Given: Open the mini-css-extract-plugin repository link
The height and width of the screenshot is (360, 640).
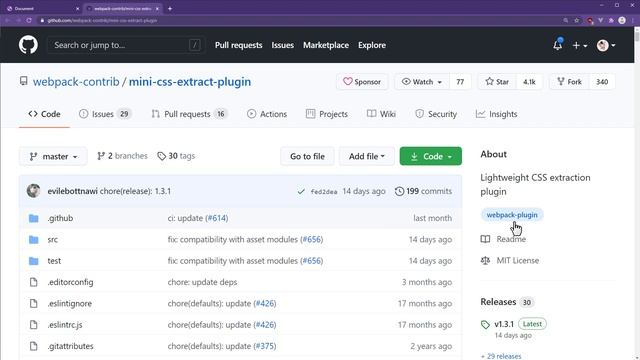Looking at the screenshot, I should [x=190, y=82].
